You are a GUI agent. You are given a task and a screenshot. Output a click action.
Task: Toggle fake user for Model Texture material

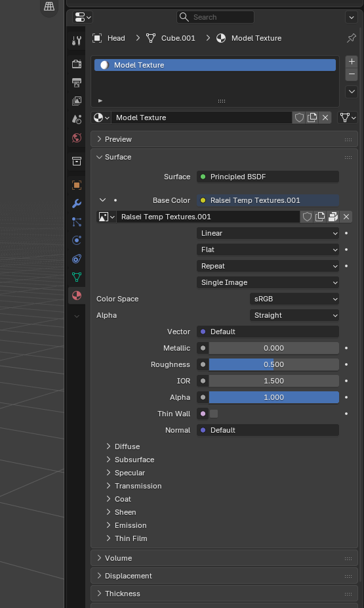(x=299, y=118)
